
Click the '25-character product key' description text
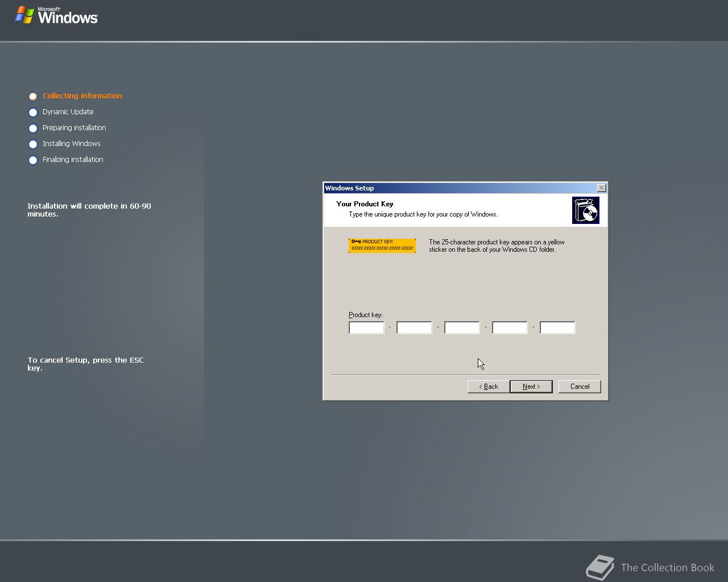[x=497, y=246]
